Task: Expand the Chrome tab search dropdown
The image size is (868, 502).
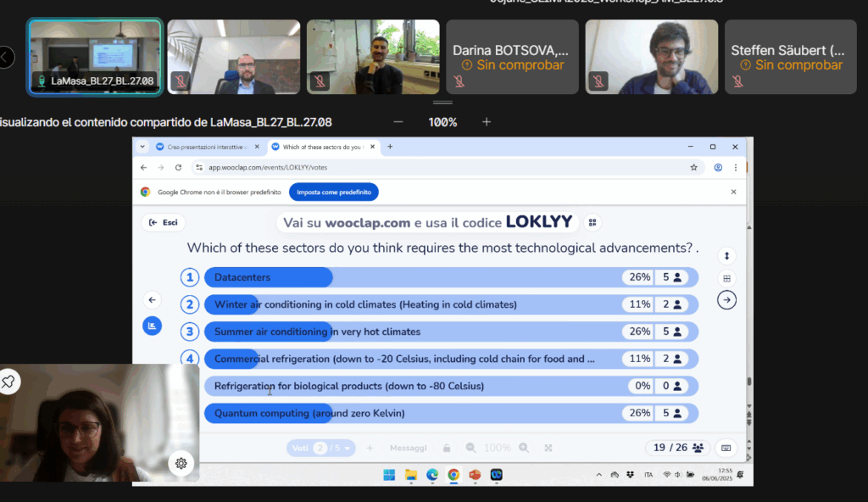Action: [142, 147]
